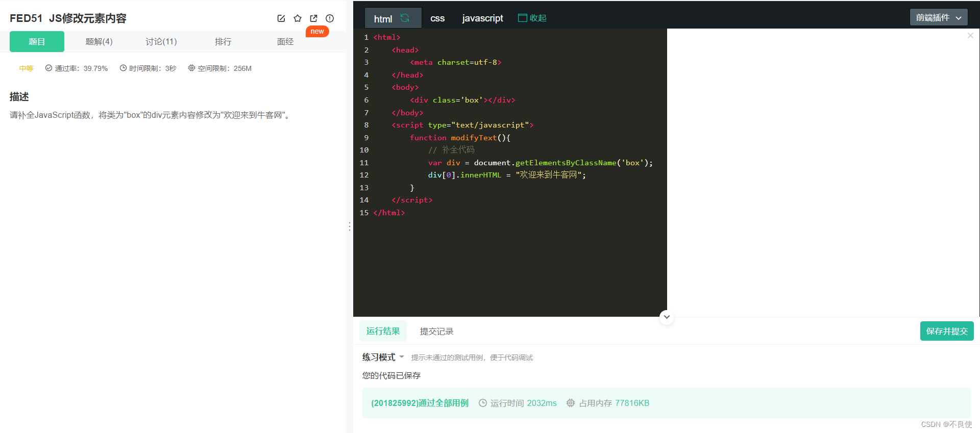Screen dimensions: 980x433
Task: Collapse editor with round chevron button
Action: [x=667, y=317]
